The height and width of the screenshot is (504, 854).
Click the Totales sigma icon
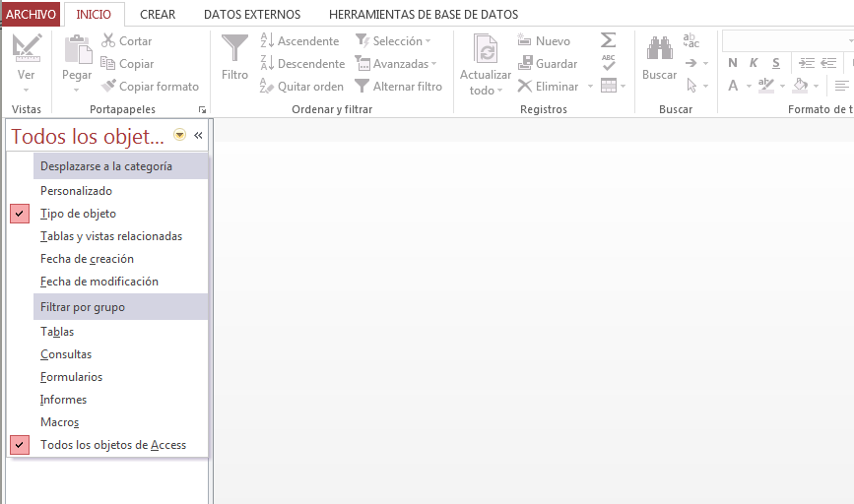[x=608, y=40]
